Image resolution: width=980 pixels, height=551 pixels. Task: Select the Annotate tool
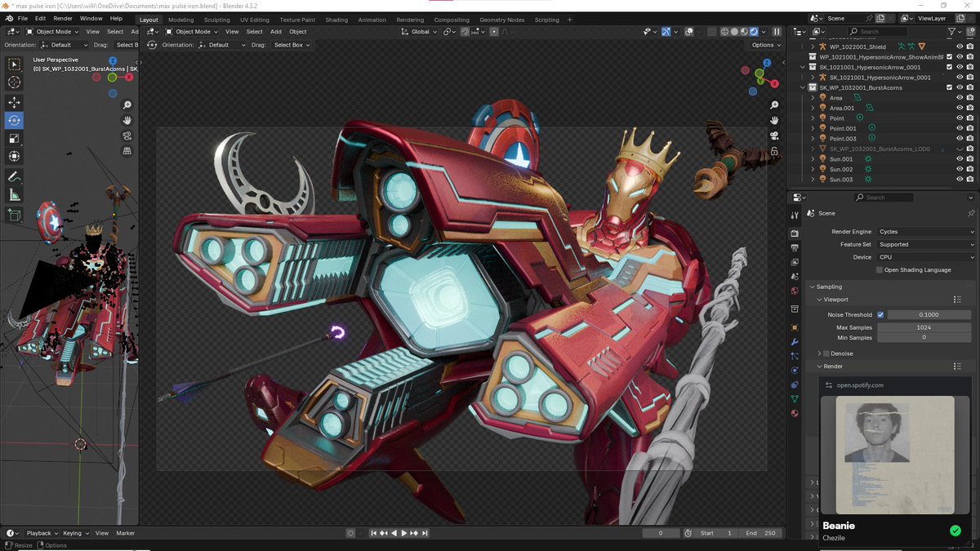pyautogui.click(x=14, y=176)
